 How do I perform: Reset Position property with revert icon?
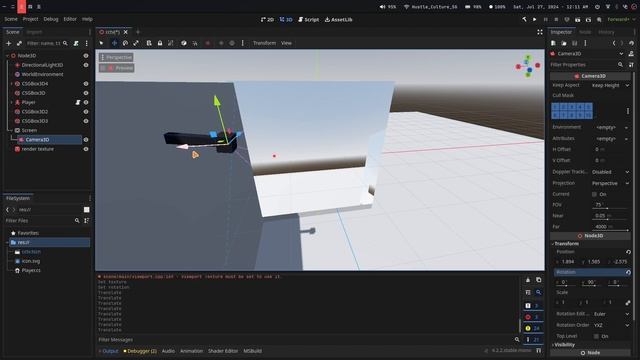pyautogui.click(x=628, y=252)
